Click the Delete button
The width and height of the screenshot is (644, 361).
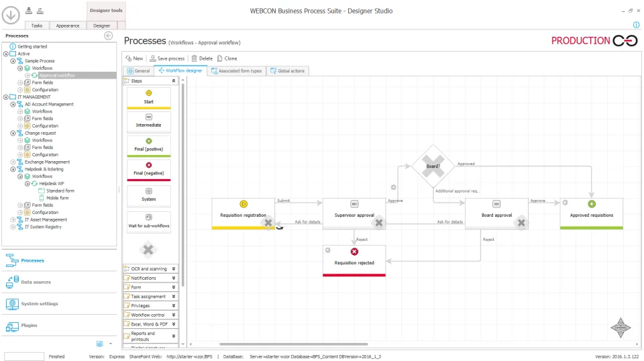(x=202, y=58)
